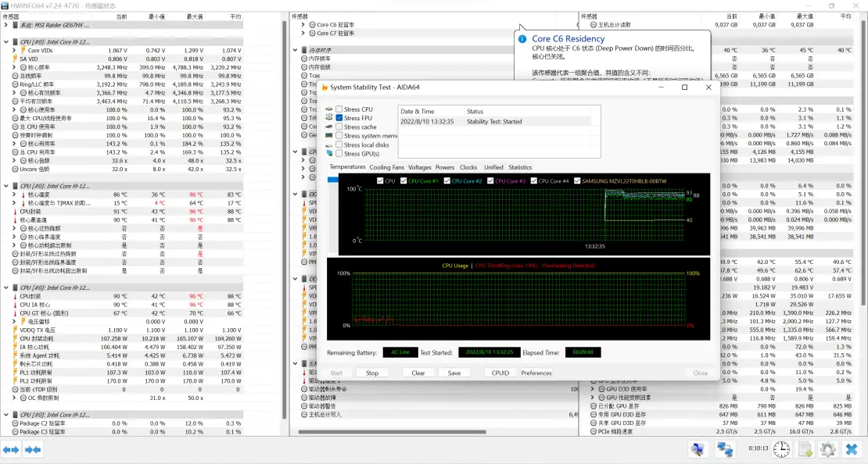Enable Stress GPU(s) checkbox

(x=339, y=154)
